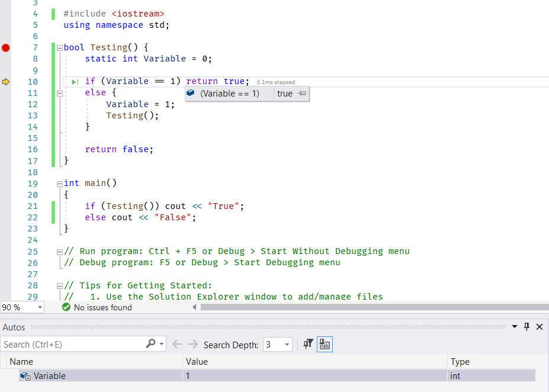Click on using namespace std; line
The height and width of the screenshot is (392, 549).
[x=116, y=25]
